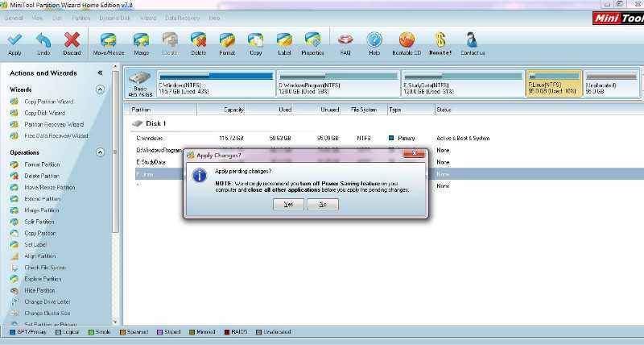Open the Dynamic Disk menu

(x=114, y=18)
